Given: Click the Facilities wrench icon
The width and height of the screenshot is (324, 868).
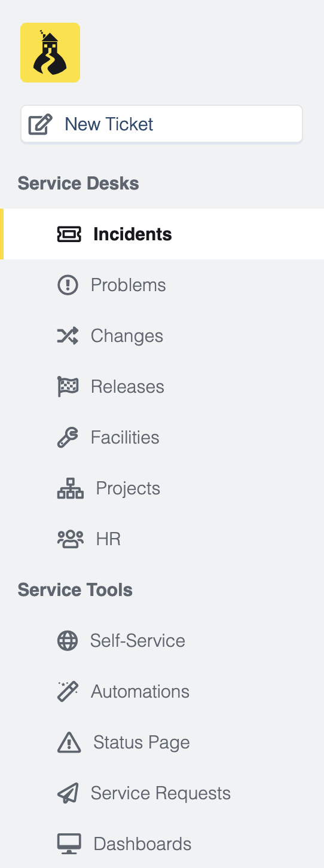Looking at the screenshot, I should click(68, 438).
